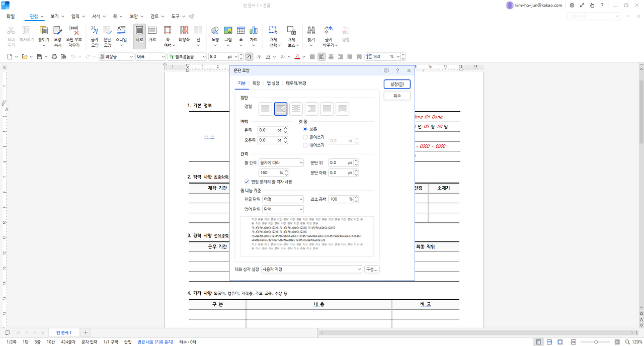Click 쪽 여백 (page margin) icon
Screen dimensions: 644x346
click(x=168, y=36)
